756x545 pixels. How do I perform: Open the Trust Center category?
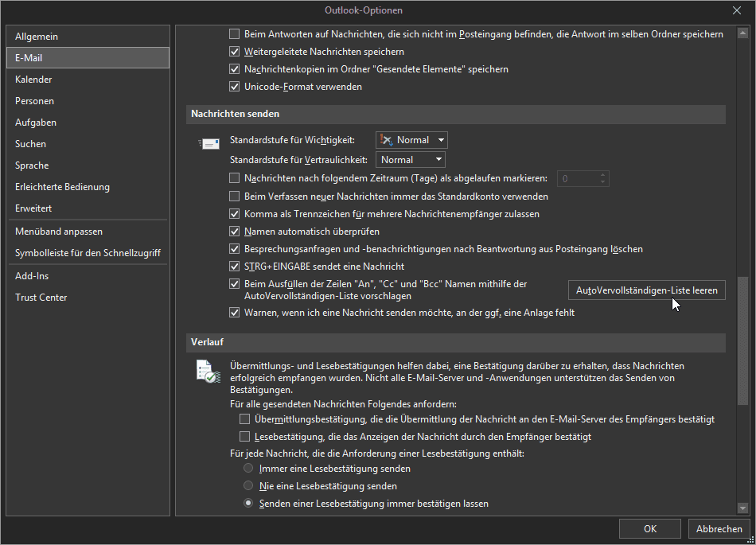point(88,298)
